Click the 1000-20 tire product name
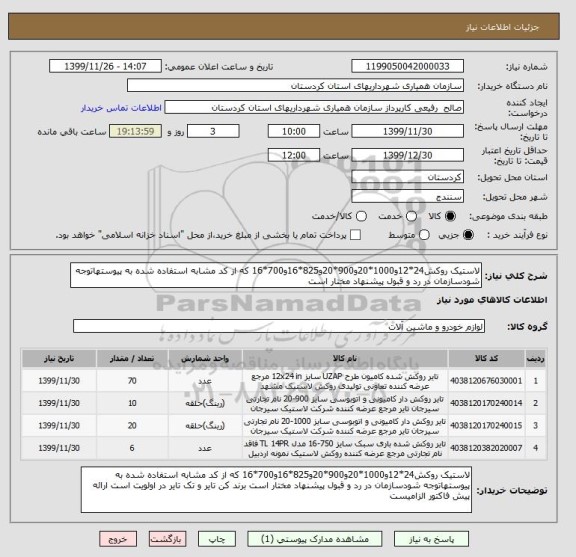Screen dimensions: 576x557 345,426
